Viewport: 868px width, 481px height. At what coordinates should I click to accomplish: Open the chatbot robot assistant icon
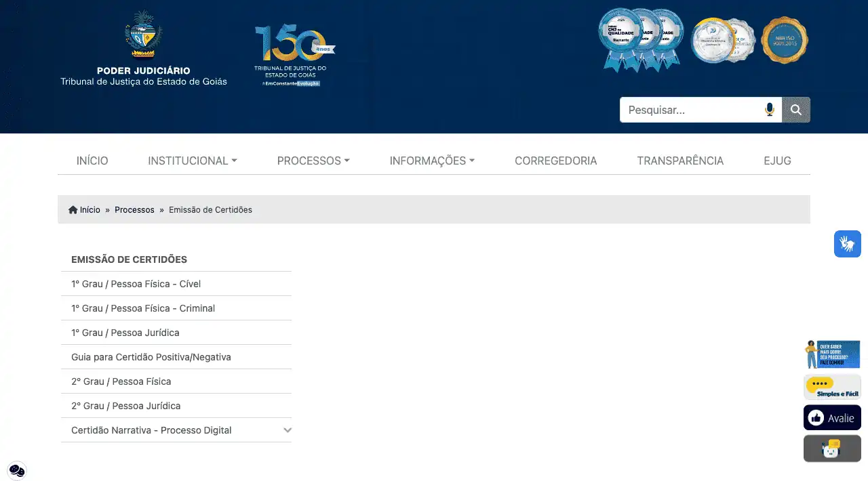pos(831,449)
